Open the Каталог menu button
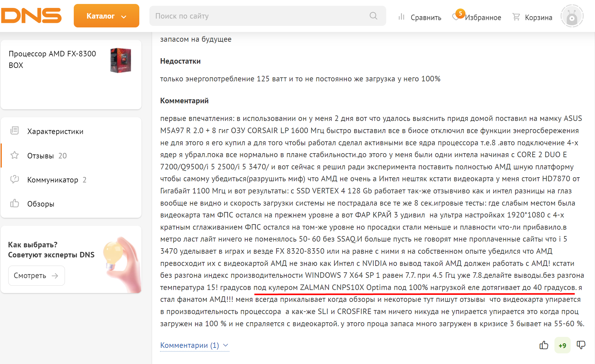This screenshot has width=595, height=364. [x=106, y=16]
